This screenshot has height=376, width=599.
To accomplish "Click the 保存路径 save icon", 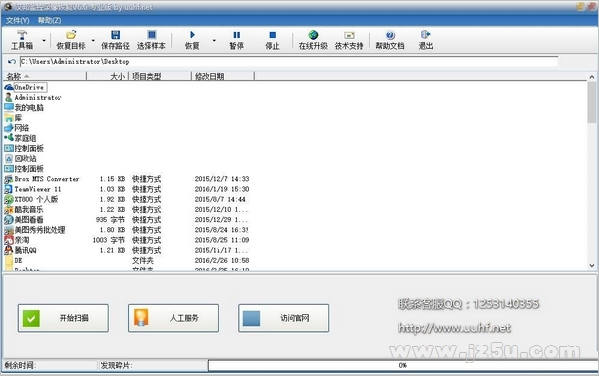I will pyautogui.click(x=115, y=35).
